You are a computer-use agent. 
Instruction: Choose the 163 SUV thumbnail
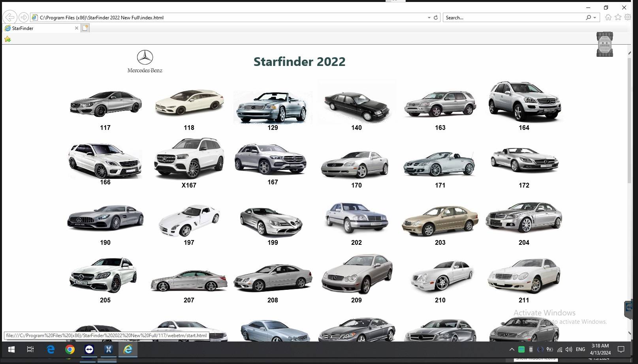pyautogui.click(x=440, y=103)
